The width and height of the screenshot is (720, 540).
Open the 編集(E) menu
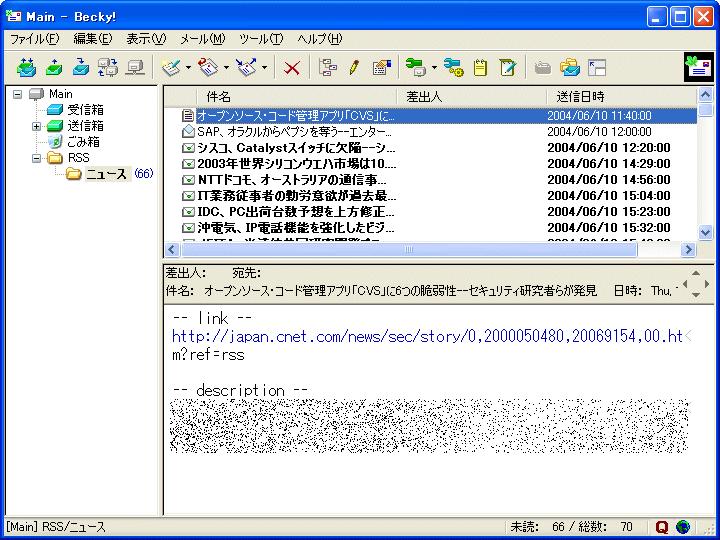93,39
